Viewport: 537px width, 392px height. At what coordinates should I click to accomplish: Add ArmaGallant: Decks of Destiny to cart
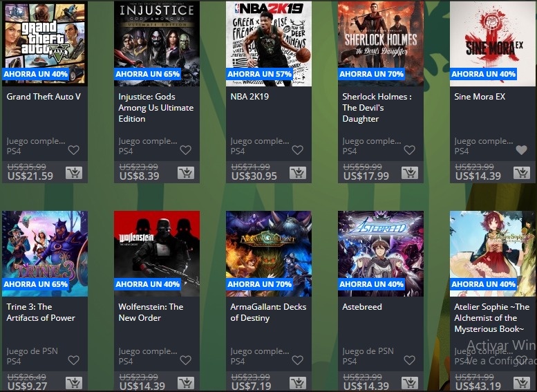click(x=298, y=383)
